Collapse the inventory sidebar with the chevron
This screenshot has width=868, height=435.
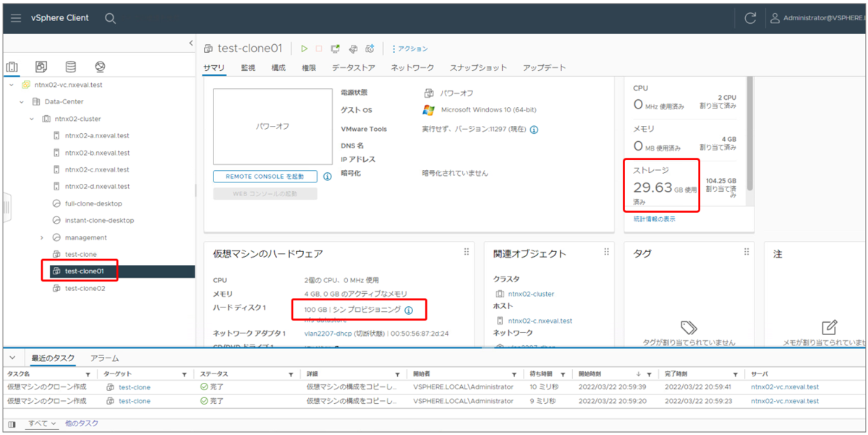[x=192, y=43]
